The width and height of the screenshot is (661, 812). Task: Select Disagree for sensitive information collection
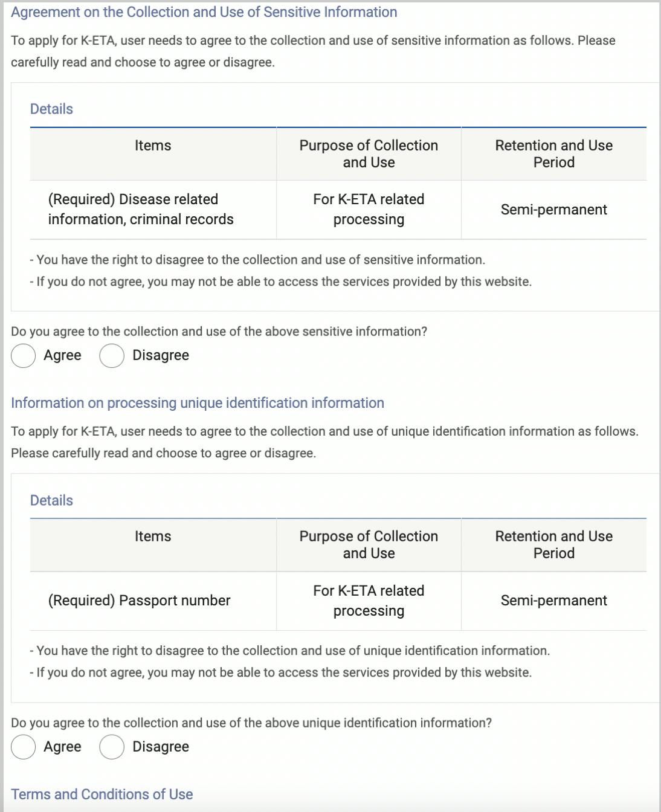click(x=112, y=356)
